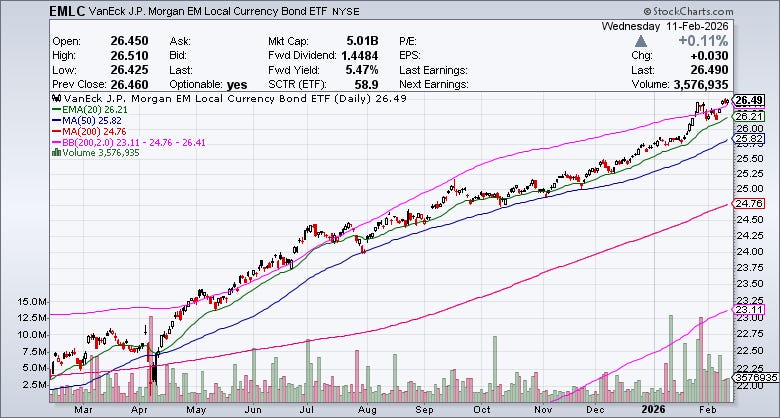Click the blue 25.82 MA(50) price tag
Viewport: 780px width, 418px height.
749,138
